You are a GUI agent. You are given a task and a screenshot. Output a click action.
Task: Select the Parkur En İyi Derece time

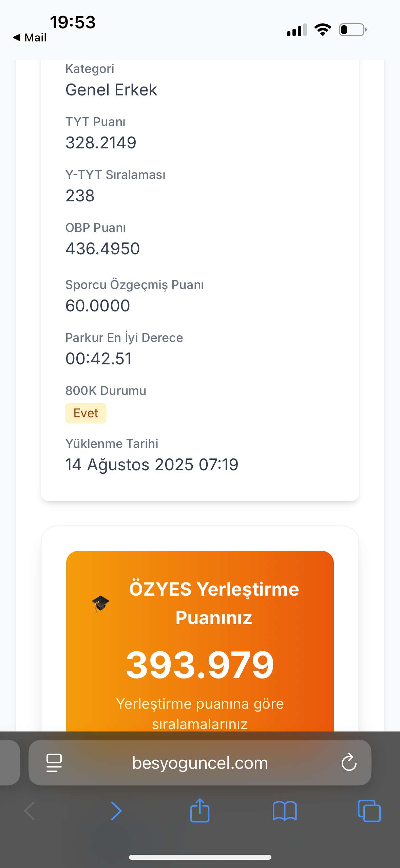98,359
